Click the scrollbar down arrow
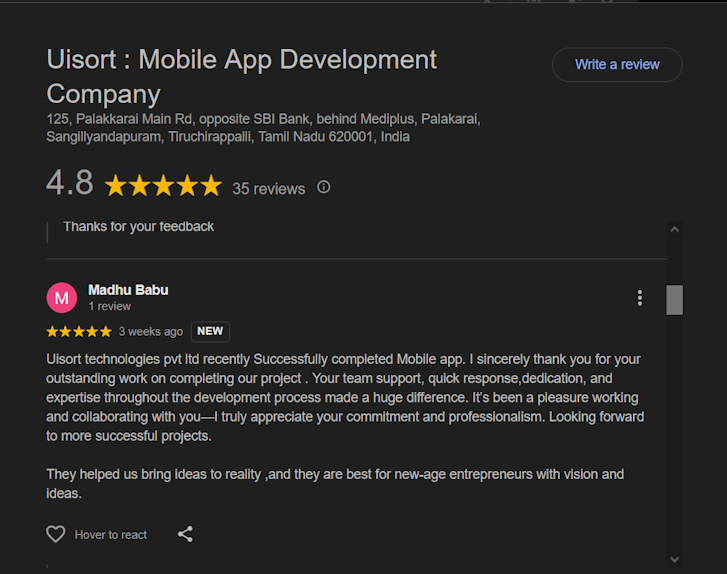The width and height of the screenshot is (727, 574). 674,559
